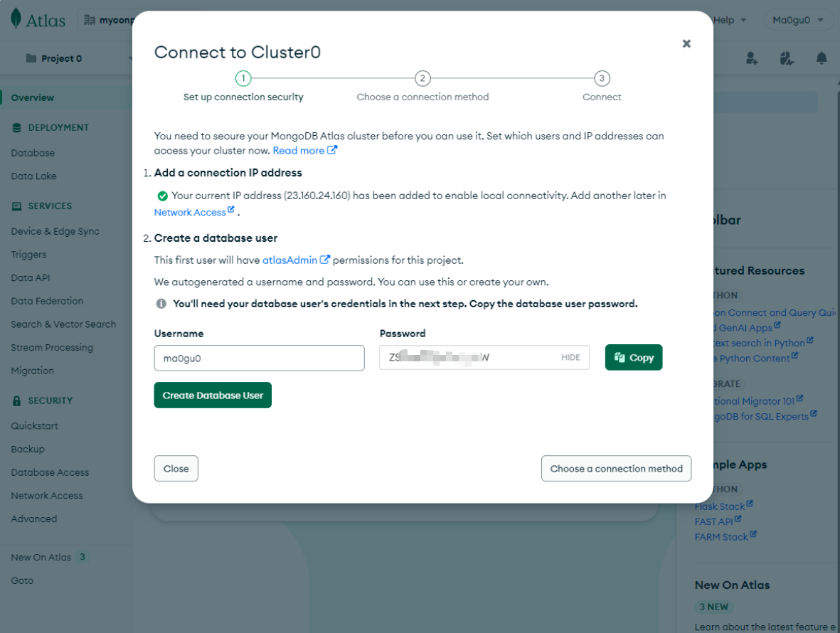The width and height of the screenshot is (840, 633).
Task: Open the organization selector dropdown
Action: (x=107, y=21)
